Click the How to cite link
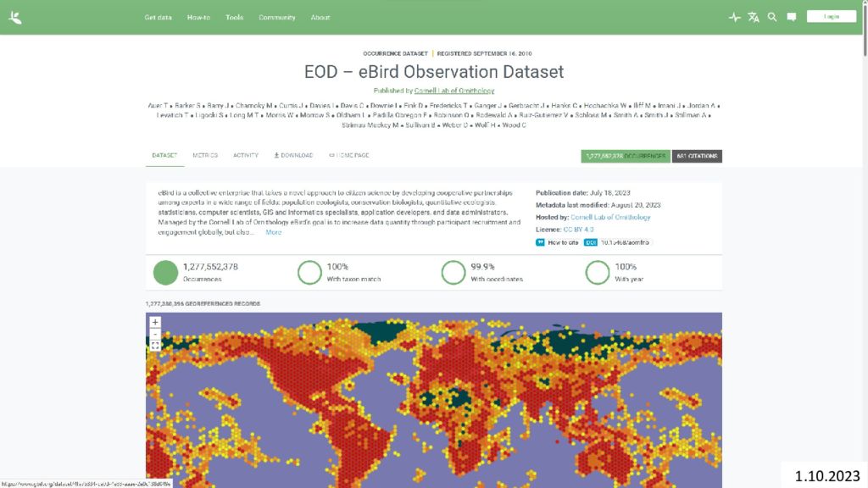The image size is (868, 488). [563, 242]
